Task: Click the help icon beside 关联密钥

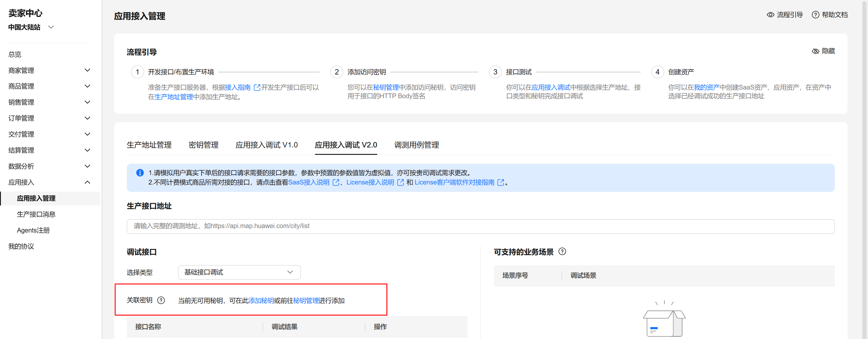Action: tap(161, 300)
